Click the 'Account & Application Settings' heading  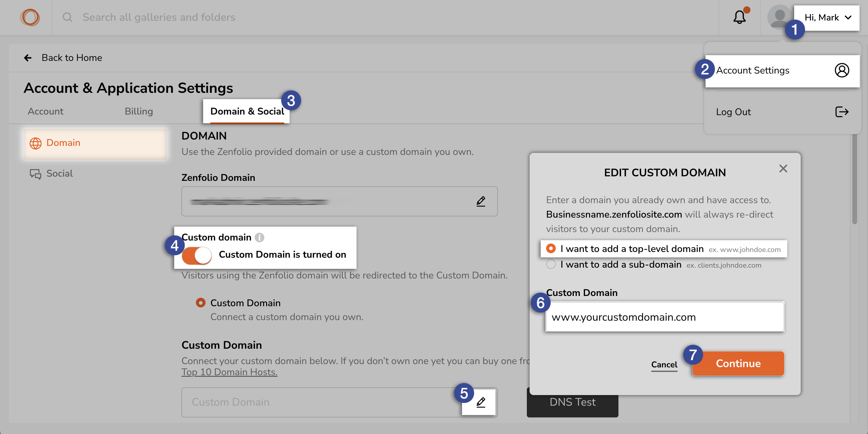(x=128, y=88)
